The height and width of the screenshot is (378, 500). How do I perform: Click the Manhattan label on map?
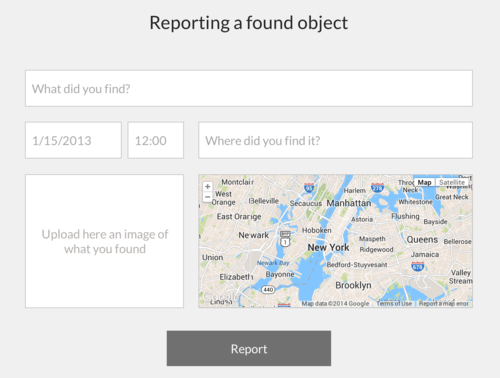pyautogui.click(x=349, y=203)
